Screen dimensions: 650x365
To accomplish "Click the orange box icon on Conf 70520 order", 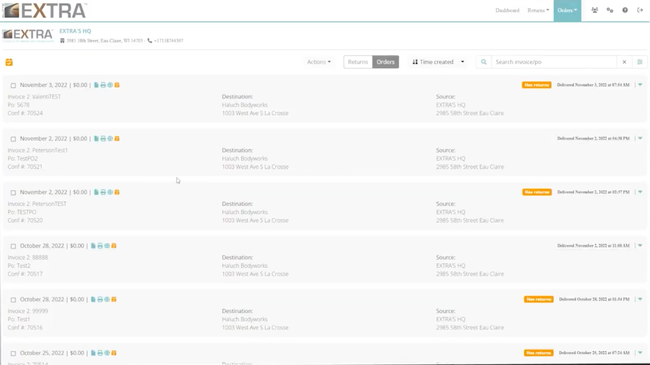I will click(x=117, y=192).
